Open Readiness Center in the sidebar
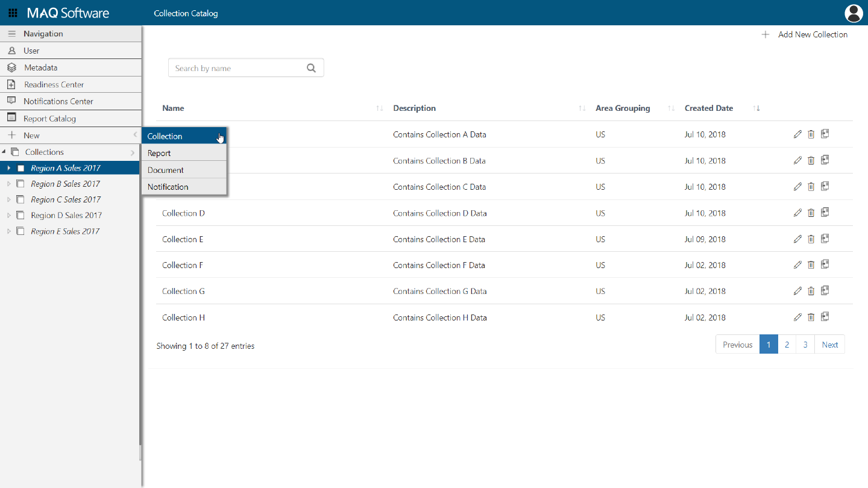 (70, 84)
